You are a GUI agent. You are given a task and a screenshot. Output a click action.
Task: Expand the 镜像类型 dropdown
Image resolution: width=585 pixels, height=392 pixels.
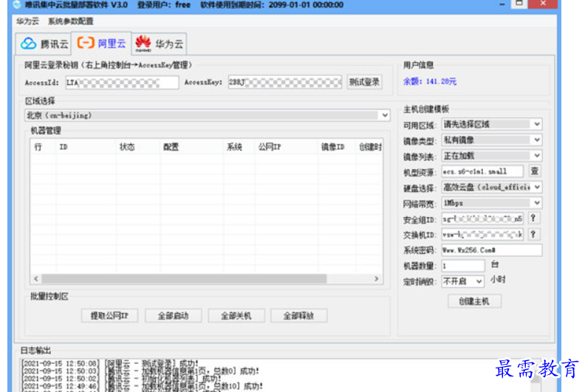[x=536, y=140]
